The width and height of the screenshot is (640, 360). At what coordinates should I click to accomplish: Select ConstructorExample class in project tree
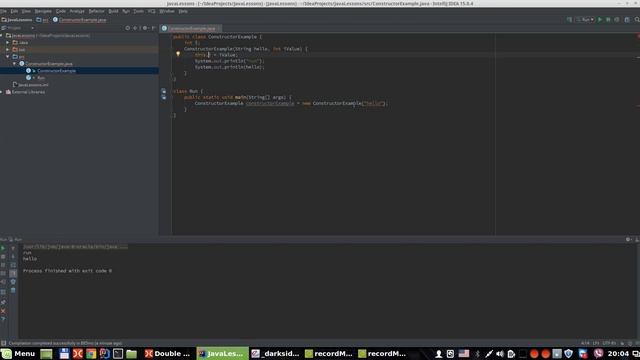[56, 71]
